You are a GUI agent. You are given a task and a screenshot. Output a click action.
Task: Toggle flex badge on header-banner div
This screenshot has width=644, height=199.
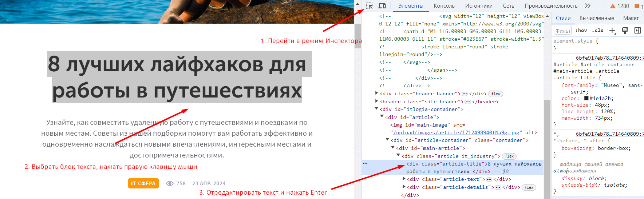click(495, 94)
